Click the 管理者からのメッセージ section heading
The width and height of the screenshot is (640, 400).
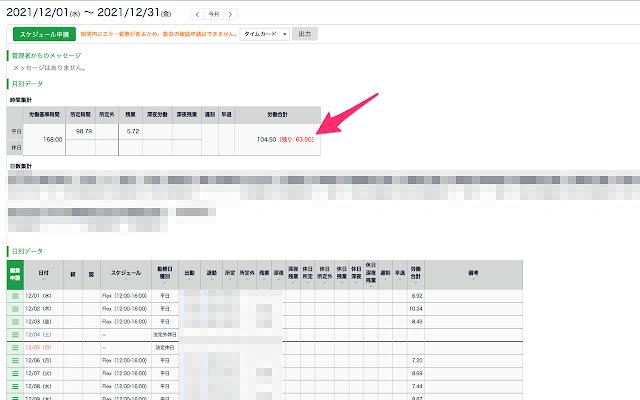pos(46,56)
